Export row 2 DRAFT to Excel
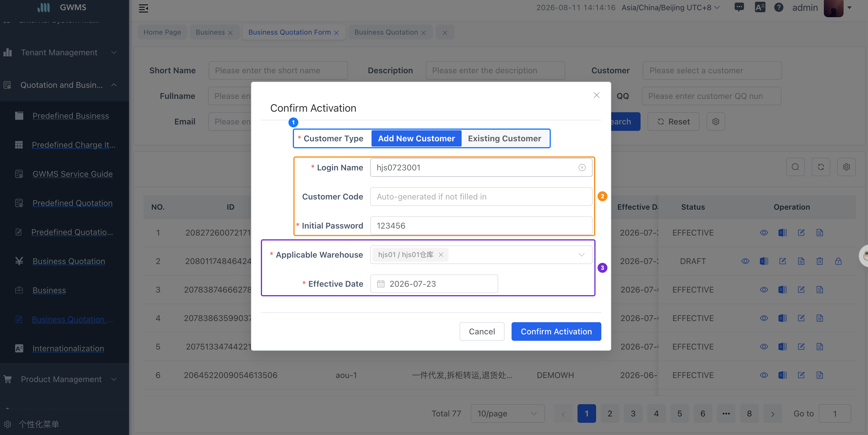The width and height of the screenshot is (868, 435). pyautogui.click(x=764, y=261)
